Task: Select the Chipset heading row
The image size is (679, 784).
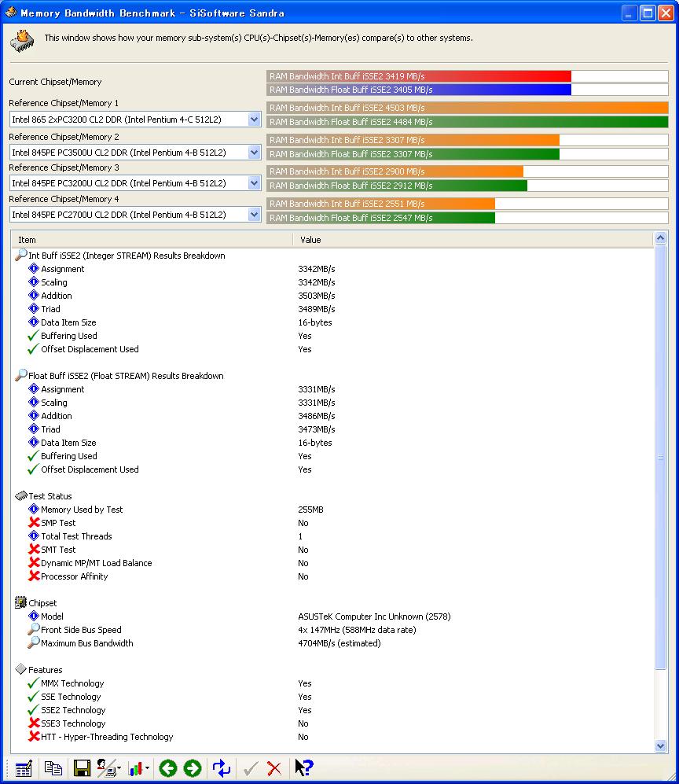Action: point(332,603)
